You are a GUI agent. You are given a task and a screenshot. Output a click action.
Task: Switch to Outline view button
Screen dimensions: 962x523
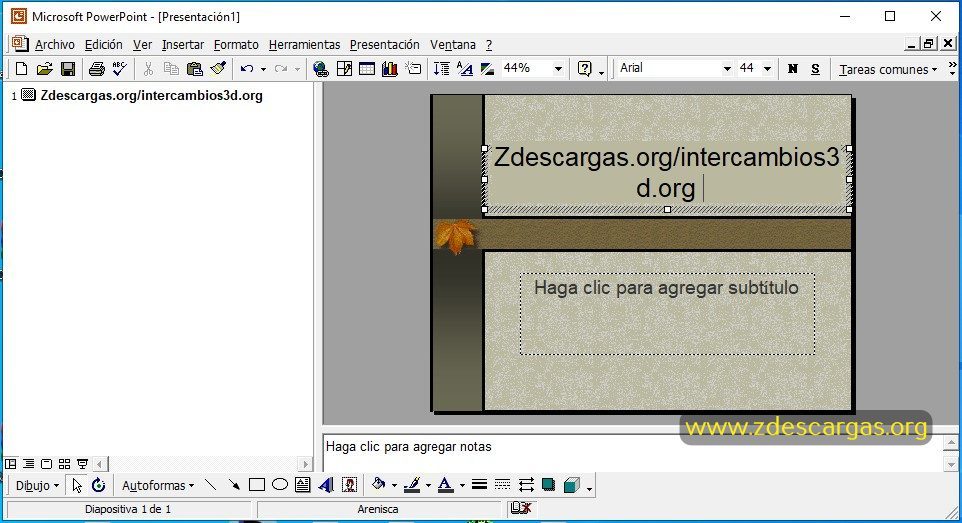point(28,464)
